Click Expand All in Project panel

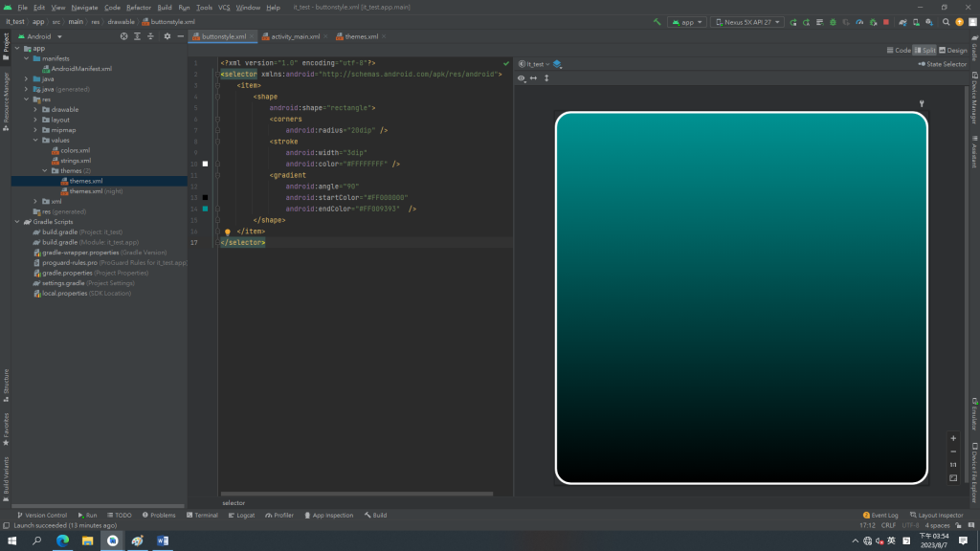tap(138, 36)
